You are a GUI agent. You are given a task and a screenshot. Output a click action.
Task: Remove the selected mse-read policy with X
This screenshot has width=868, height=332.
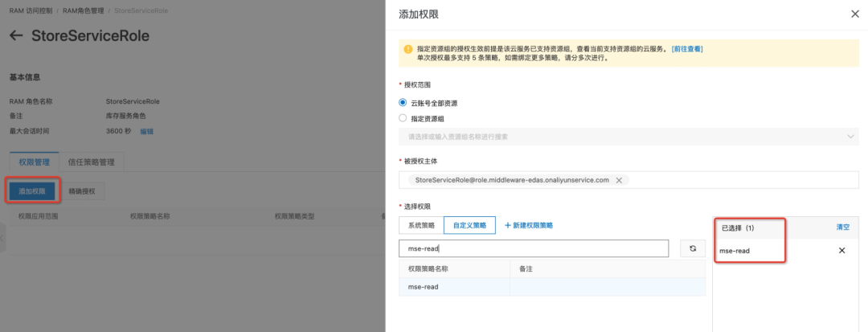841,251
